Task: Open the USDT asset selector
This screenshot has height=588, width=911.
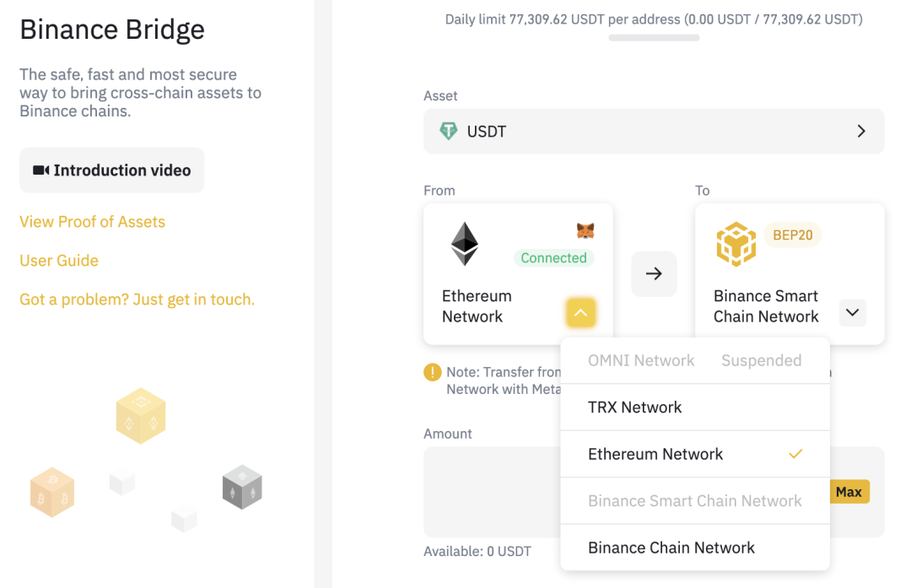Action: pos(654,131)
